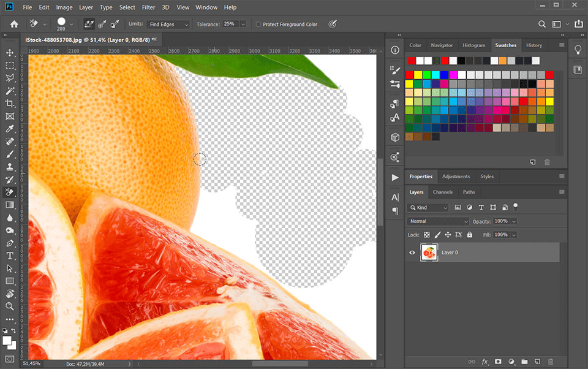The image size is (588, 369).
Task: Pick the Eyedropper tool
Action: tap(10, 129)
